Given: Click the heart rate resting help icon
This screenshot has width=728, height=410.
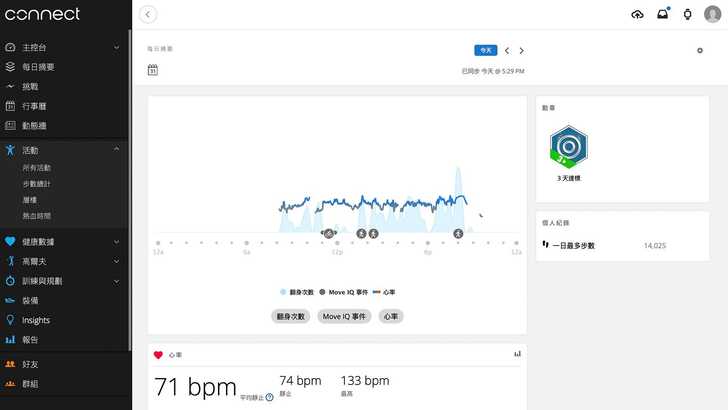Looking at the screenshot, I should coord(270,397).
